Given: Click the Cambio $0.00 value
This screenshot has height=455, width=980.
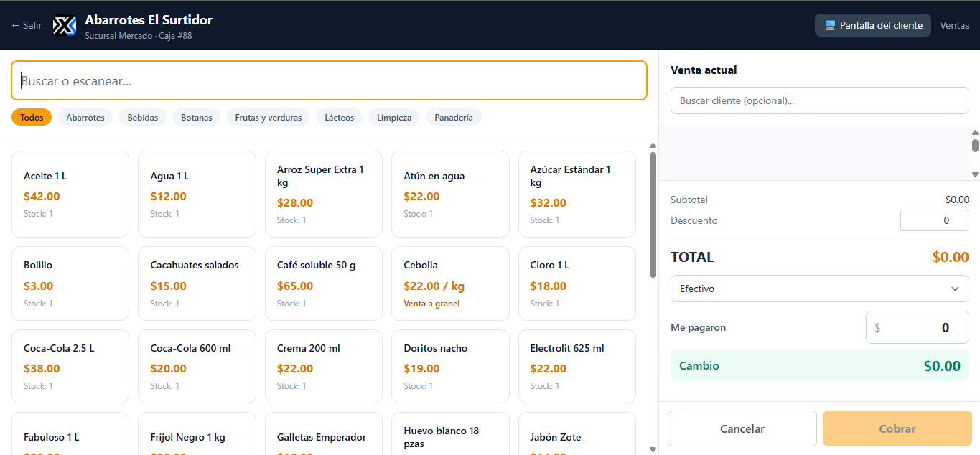Looking at the screenshot, I should pos(942,366).
